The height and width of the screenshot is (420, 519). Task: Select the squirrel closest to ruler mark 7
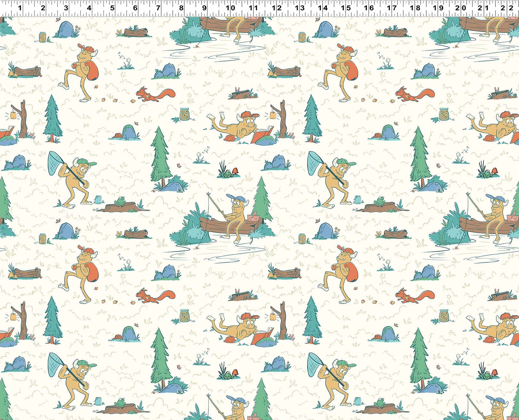point(155,94)
